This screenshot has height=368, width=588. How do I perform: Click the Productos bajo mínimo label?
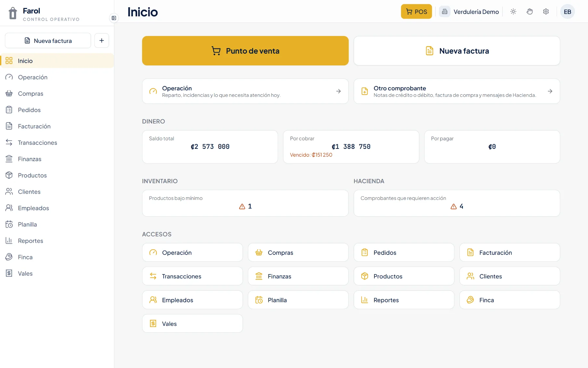point(176,198)
